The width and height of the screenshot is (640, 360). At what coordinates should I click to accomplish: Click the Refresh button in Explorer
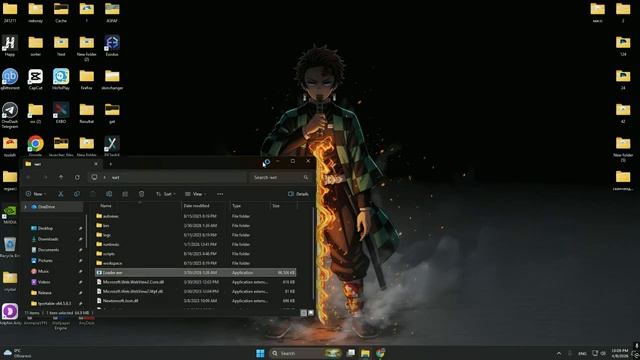[x=77, y=177]
